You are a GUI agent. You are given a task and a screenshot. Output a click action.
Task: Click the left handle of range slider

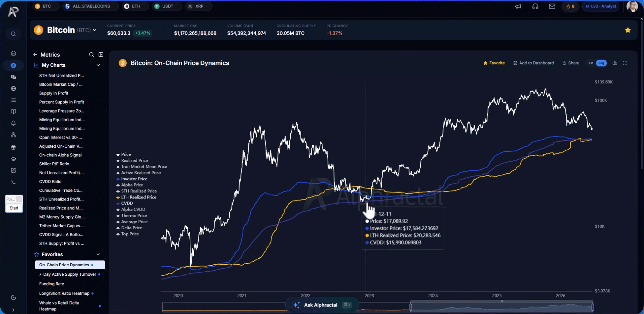411,307
